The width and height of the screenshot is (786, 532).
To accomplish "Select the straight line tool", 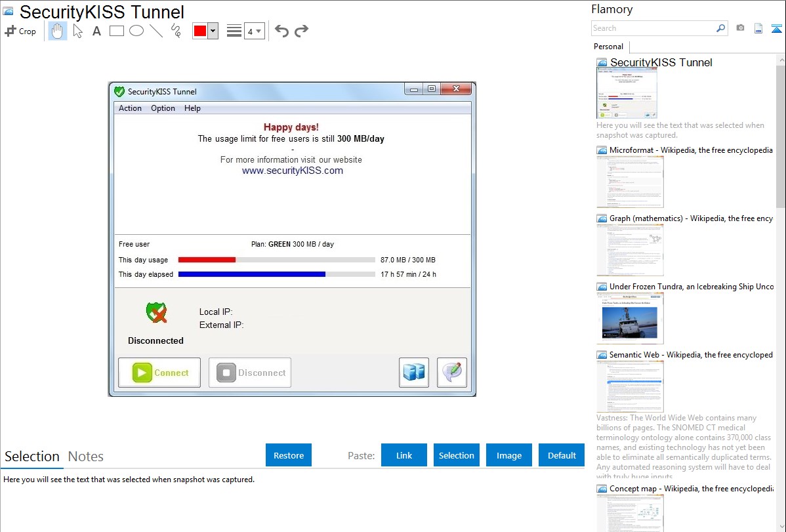I will pyautogui.click(x=156, y=31).
